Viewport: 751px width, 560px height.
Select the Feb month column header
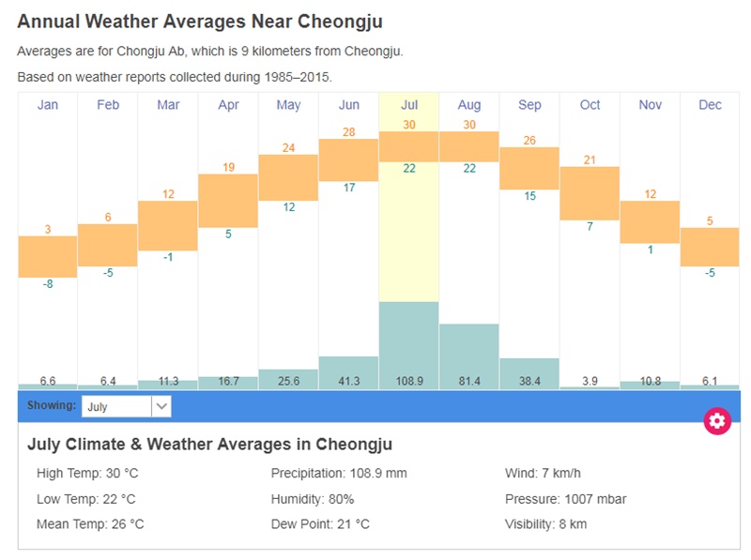coord(108,105)
